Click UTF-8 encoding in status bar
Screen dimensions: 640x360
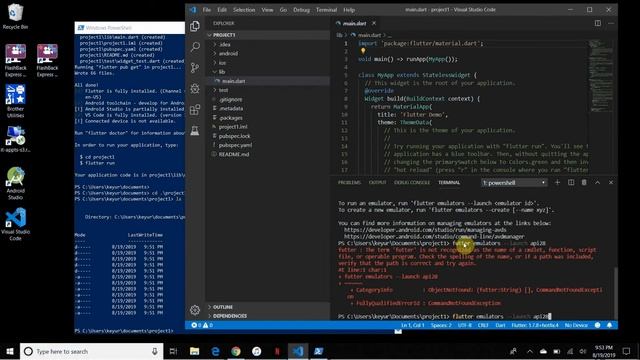click(x=464, y=325)
